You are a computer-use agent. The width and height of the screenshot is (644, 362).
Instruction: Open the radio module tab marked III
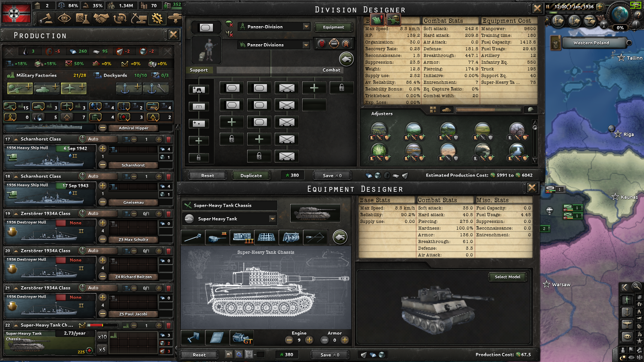(x=242, y=237)
